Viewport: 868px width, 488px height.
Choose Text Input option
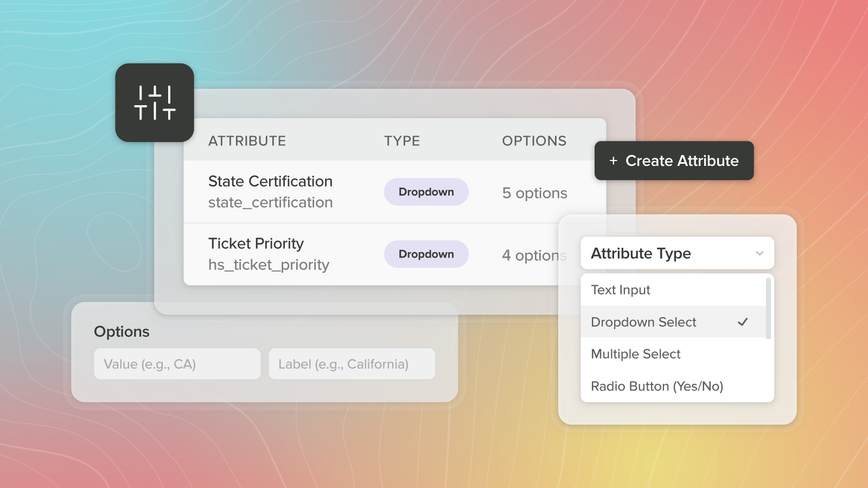point(673,290)
